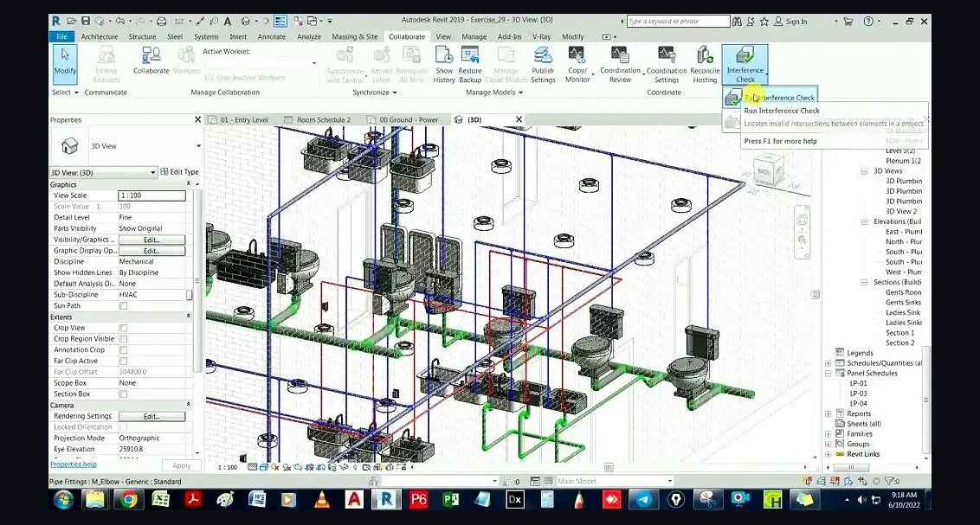The height and width of the screenshot is (525, 980).
Task: Click the ViewCube in 3D view
Action: coord(768,171)
